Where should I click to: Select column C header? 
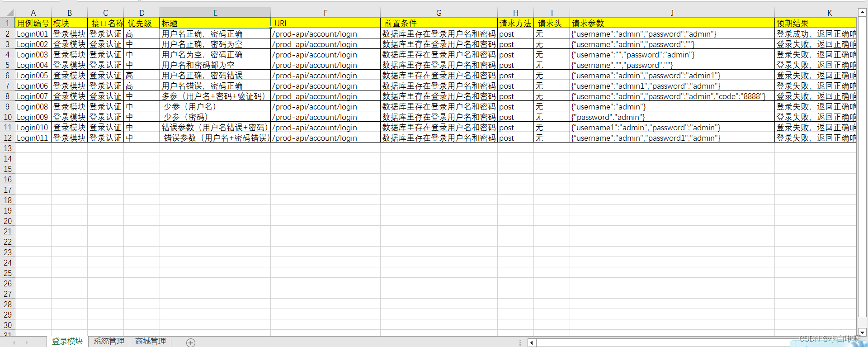pyautogui.click(x=105, y=13)
